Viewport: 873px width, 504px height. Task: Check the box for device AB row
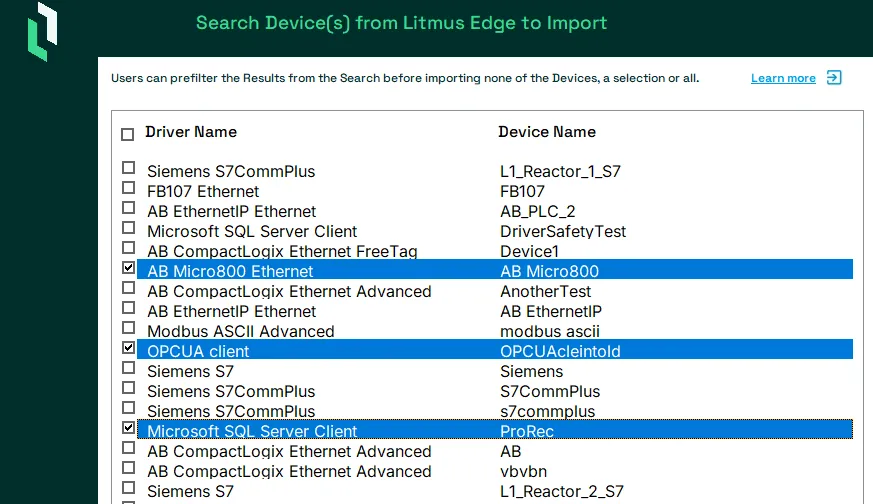pyautogui.click(x=129, y=448)
